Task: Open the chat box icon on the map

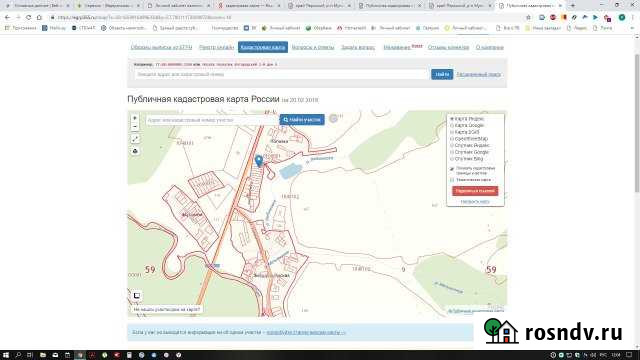Action: (x=137, y=296)
